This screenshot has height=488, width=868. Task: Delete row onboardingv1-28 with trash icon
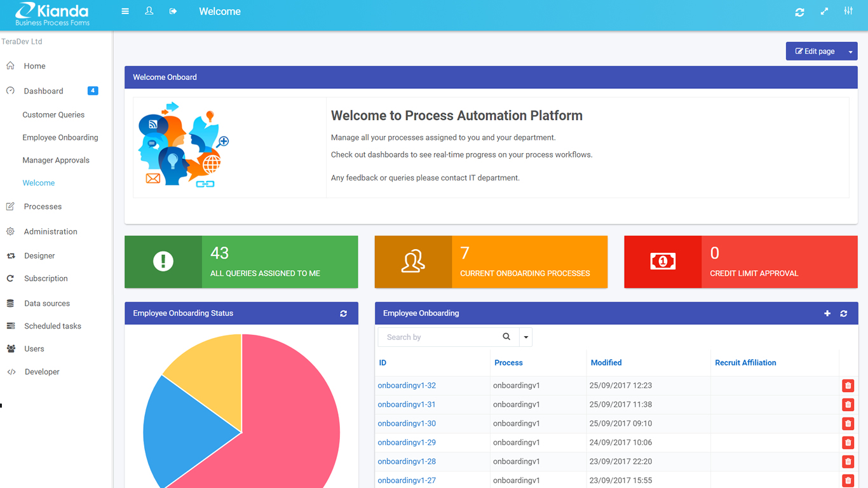(848, 462)
